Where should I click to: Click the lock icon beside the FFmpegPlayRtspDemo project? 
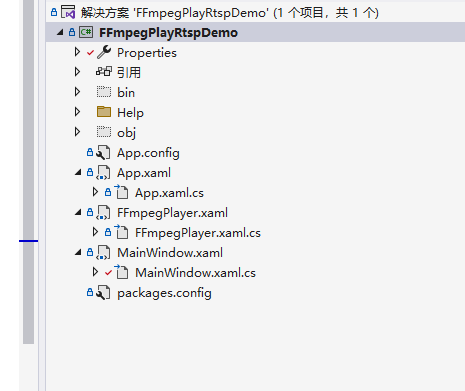[x=72, y=32]
